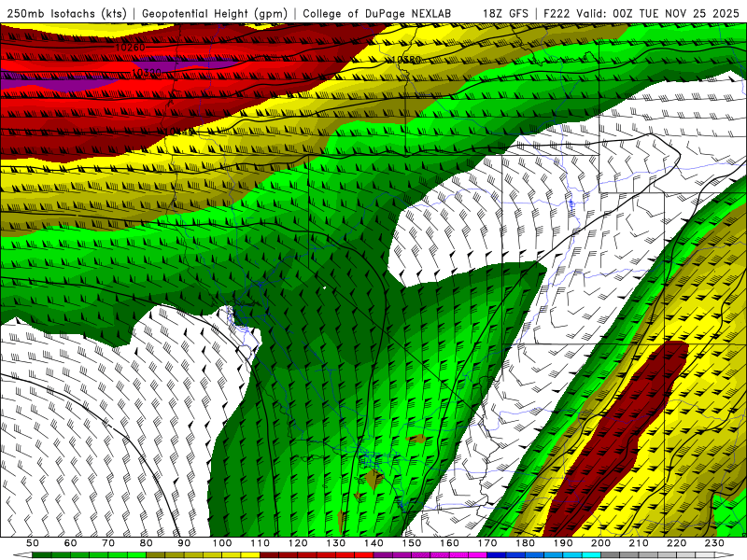
Task: Click the 180 value on the color scale
Action: tap(525, 543)
